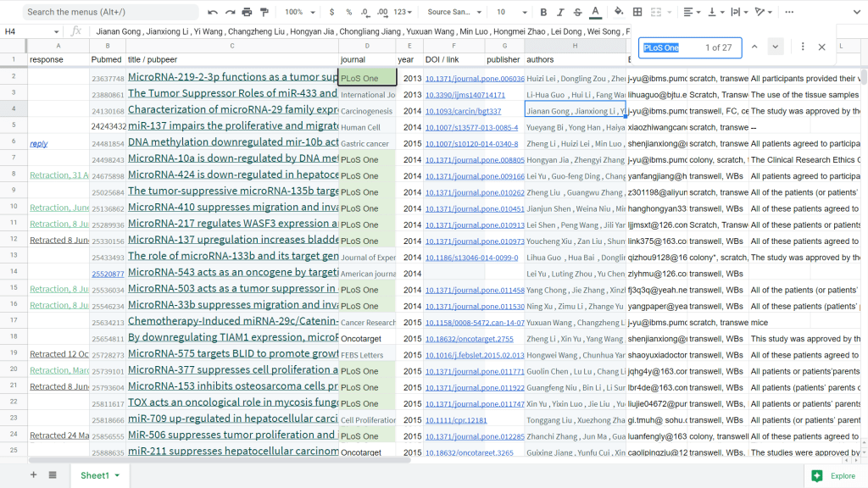Expand the 123 number format dropdown
The height and width of the screenshot is (488, 868).
(x=404, y=12)
